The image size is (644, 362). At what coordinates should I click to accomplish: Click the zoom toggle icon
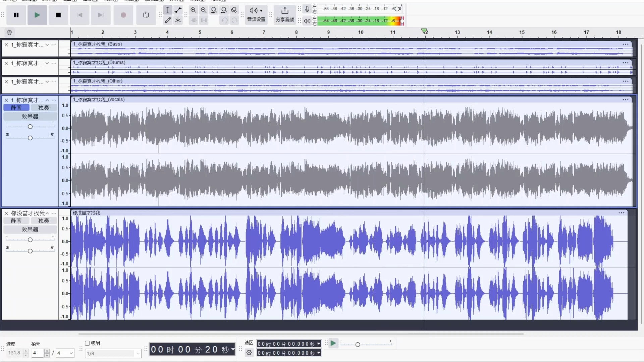click(x=234, y=10)
